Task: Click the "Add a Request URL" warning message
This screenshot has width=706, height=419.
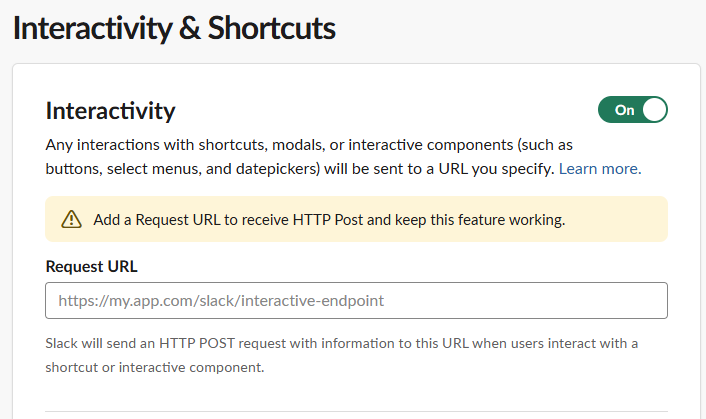Action: tap(329, 220)
